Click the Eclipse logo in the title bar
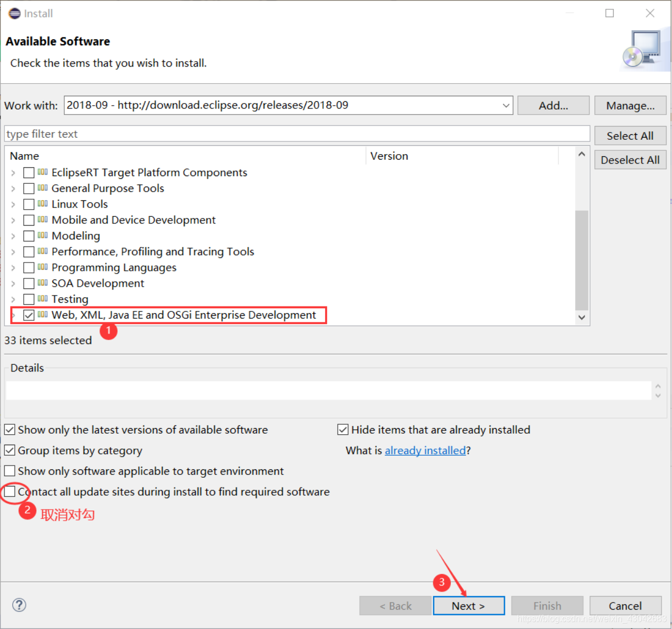672x629 pixels. (x=14, y=13)
